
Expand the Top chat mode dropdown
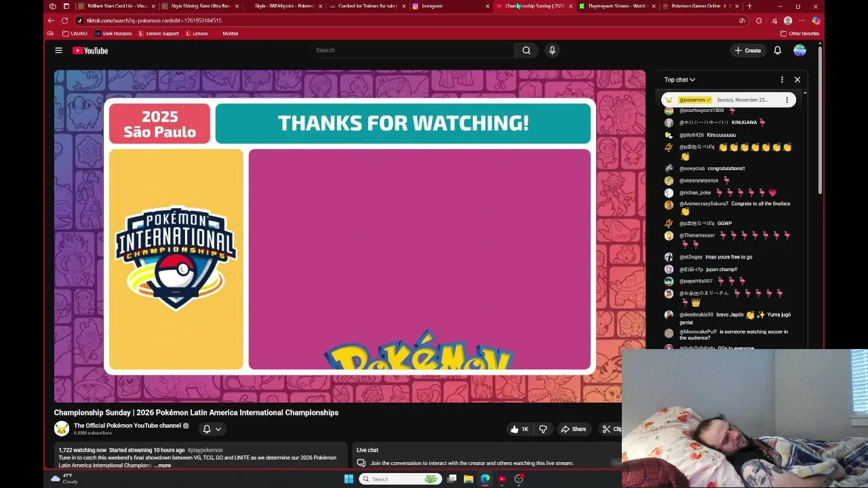click(679, 79)
